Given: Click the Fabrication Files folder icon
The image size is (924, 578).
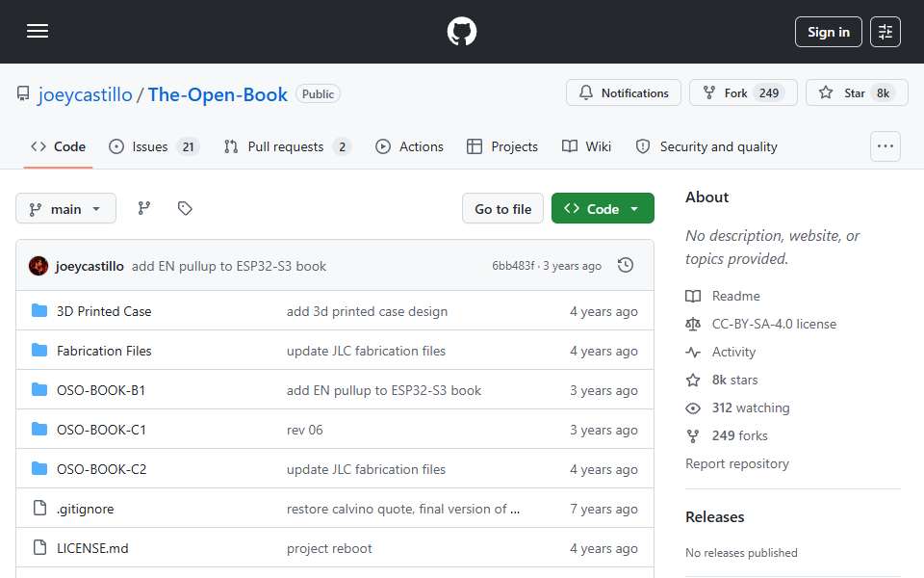Looking at the screenshot, I should [39, 351].
